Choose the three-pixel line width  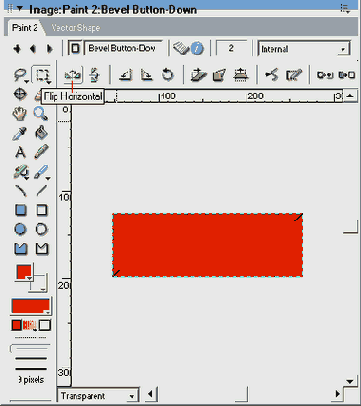coord(31,369)
